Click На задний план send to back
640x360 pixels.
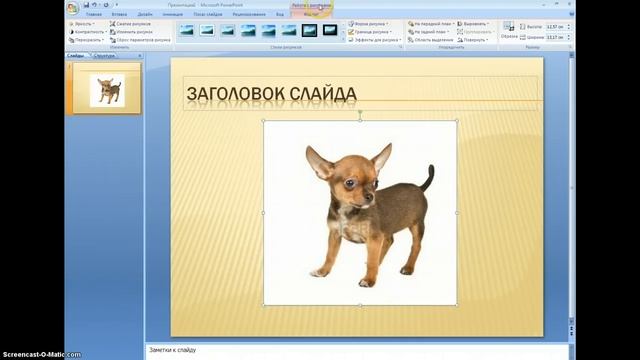(x=429, y=32)
